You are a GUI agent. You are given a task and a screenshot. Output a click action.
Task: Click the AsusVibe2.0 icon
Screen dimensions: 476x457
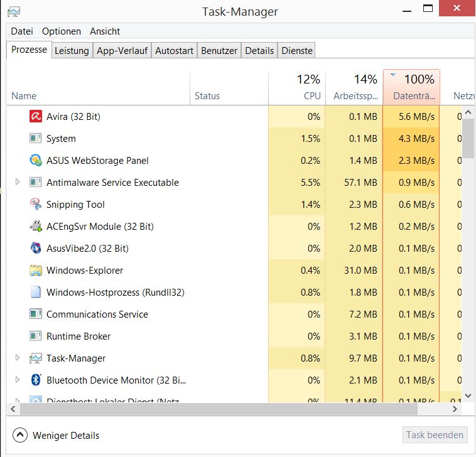[36, 248]
